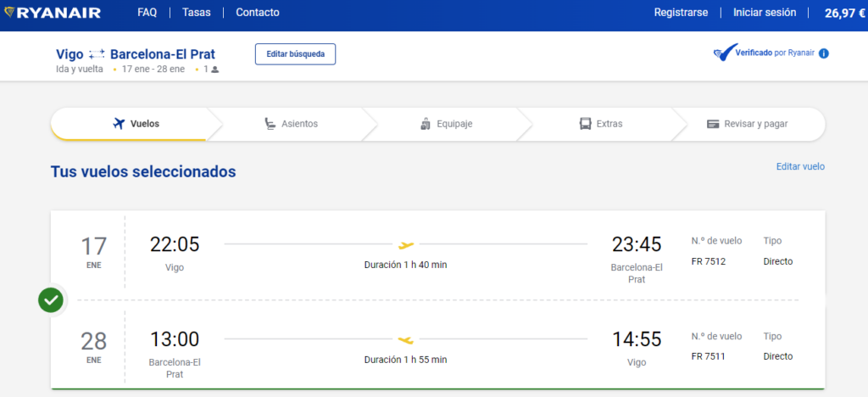Click the yellow plane icon on outbound flight
868x397 pixels.
coord(406,245)
